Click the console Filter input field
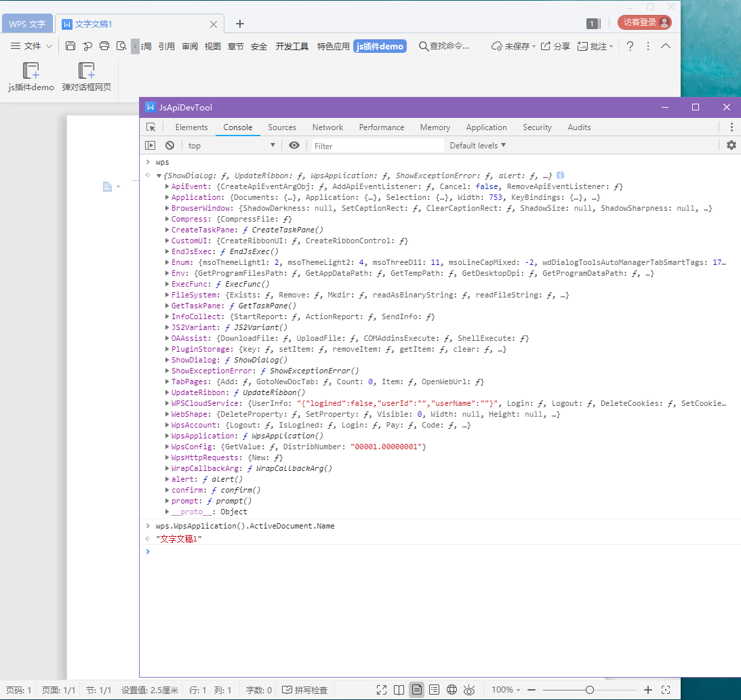This screenshot has width=741, height=700. (376, 146)
